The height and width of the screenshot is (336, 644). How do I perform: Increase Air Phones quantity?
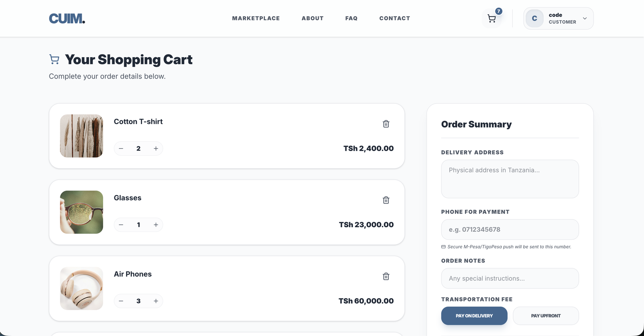coord(156,301)
